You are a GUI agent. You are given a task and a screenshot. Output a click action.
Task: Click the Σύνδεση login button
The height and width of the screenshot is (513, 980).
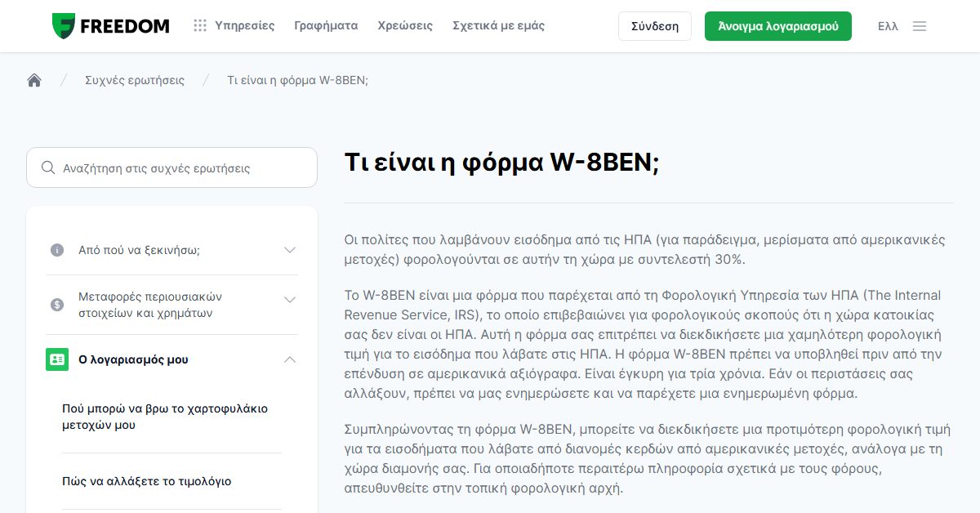click(655, 26)
